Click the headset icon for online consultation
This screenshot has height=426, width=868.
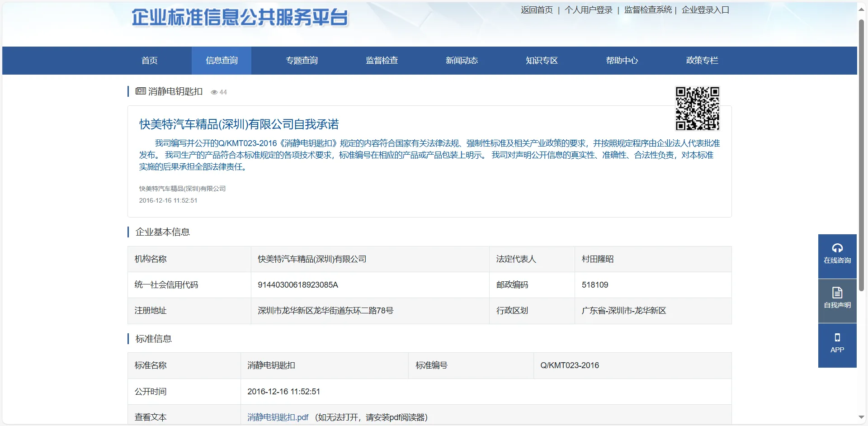click(x=837, y=248)
